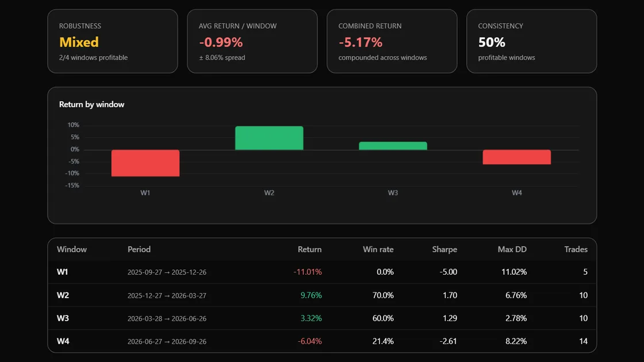Click the Return by window chart title
The width and height of the screenshot is (644, 362).
coord(91,104)
